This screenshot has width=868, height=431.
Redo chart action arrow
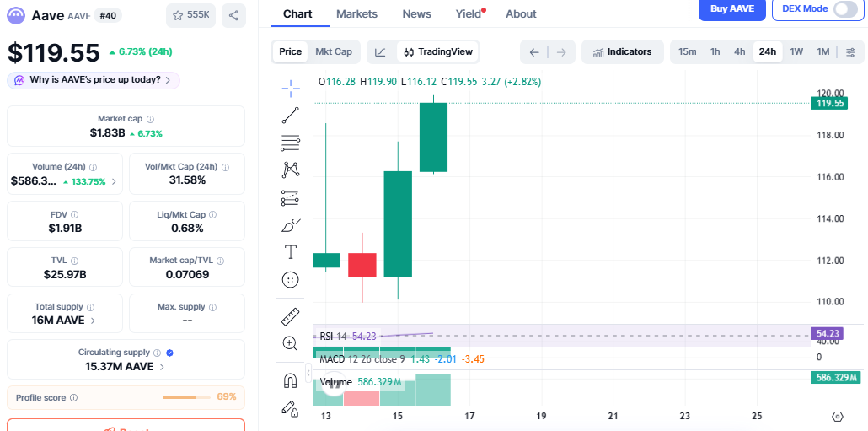point(561,52)
